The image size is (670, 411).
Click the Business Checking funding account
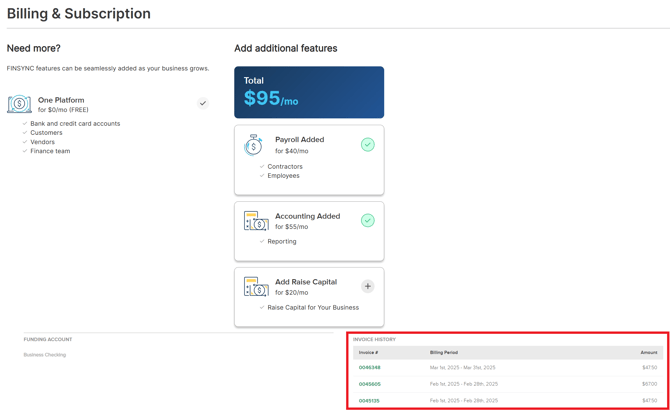(x=45, y=355)
